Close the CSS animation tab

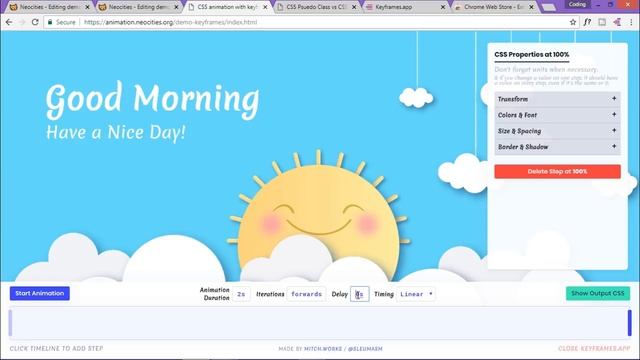click(x=265, y=7)
